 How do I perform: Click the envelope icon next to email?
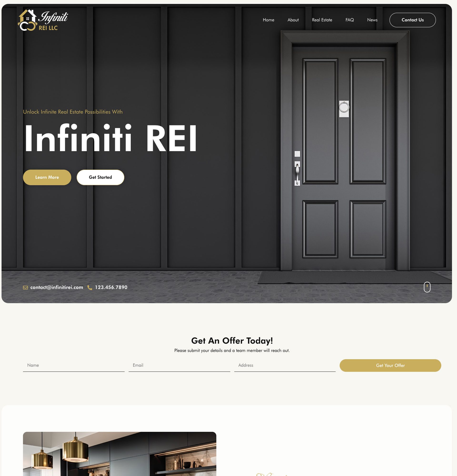point(25,287)
